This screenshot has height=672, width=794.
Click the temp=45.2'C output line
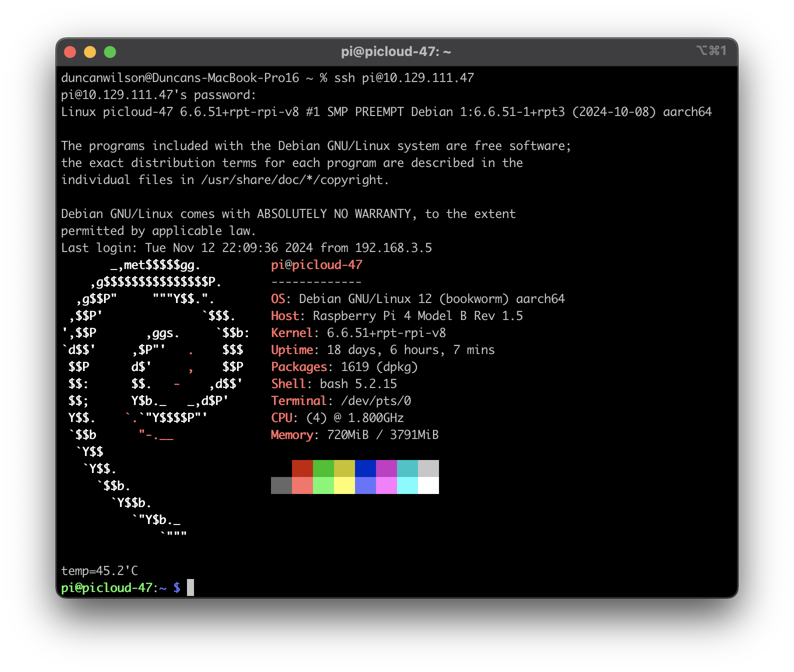pos(99,571)
